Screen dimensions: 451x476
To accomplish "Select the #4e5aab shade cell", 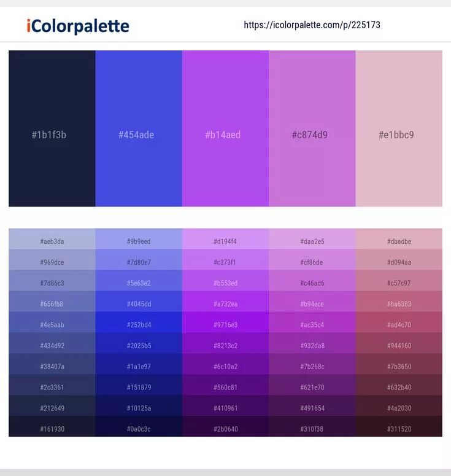I will (x=52, y=322).
